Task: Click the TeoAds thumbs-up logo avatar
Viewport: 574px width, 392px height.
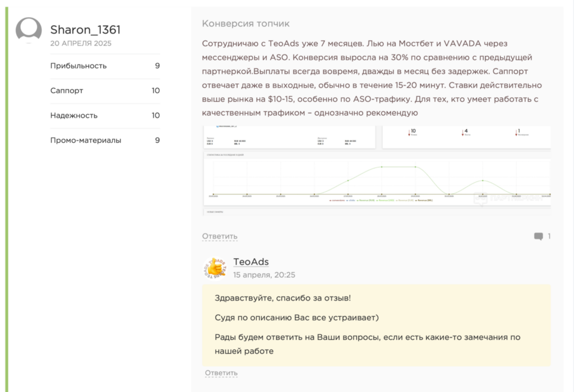Action: [215, 268]
